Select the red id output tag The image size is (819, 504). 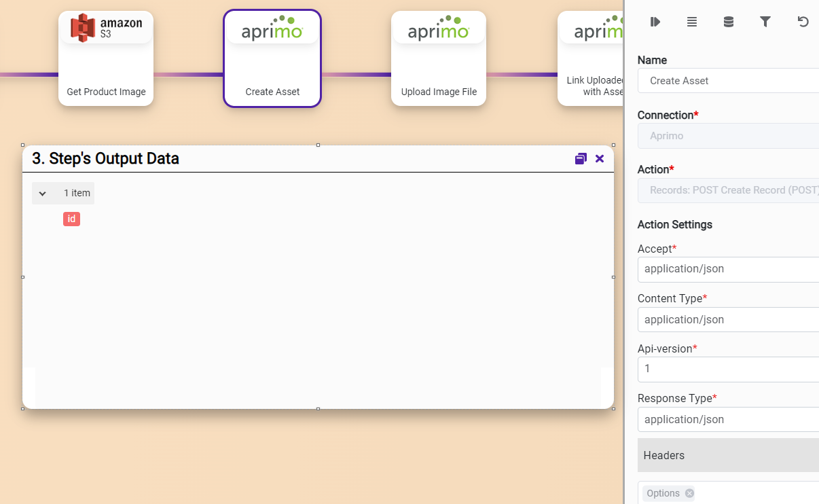pos(71,219)
